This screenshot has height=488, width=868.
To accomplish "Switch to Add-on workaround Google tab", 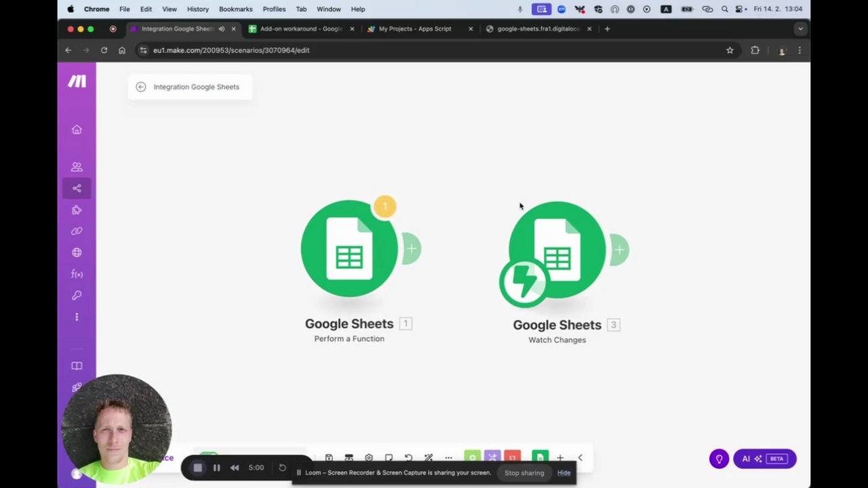I will point(301,29).
